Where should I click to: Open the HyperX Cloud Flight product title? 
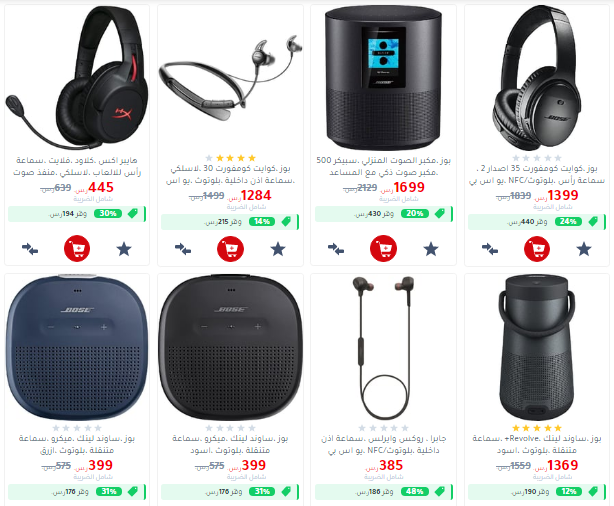click(77, 166)
